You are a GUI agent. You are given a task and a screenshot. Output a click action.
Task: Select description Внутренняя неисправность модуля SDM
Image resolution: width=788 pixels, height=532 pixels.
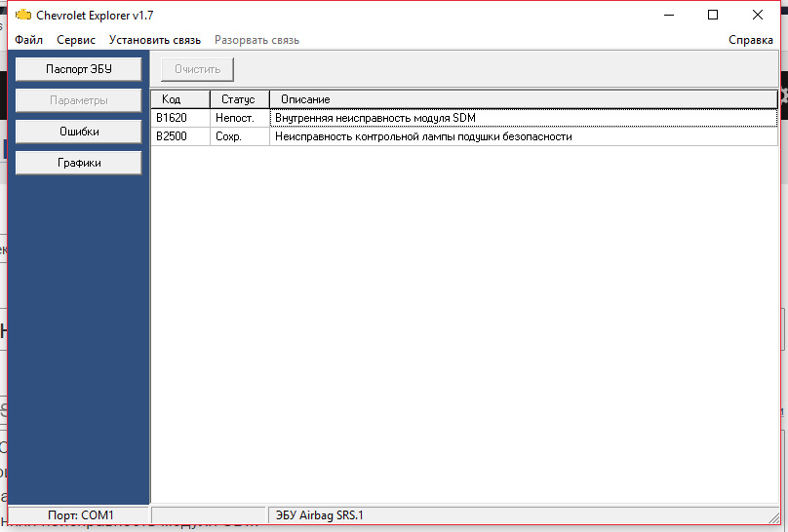tap(524, 118)
